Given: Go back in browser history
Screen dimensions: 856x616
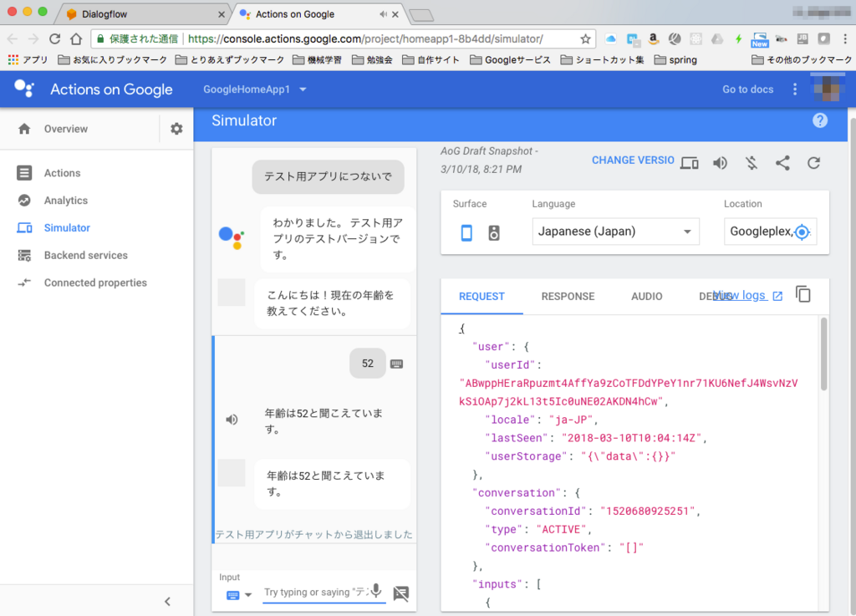Looking at the screenshot, I should click(x=13, y=38).
